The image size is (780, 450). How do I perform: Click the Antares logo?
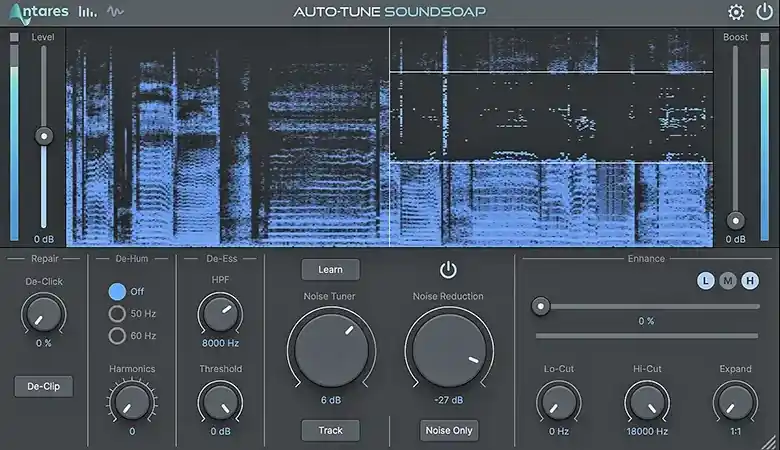39,13
